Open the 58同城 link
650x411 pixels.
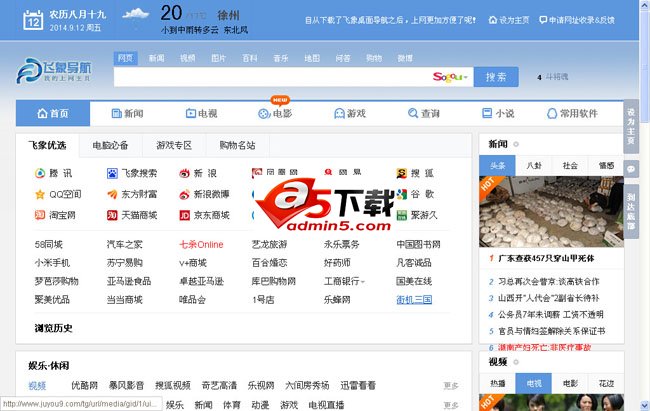point(49,244)
